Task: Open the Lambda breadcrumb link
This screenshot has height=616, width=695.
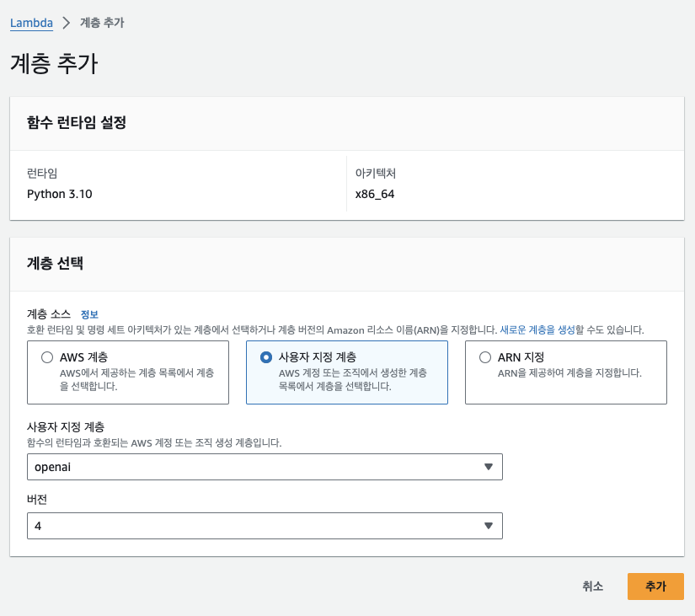Action: click(31, 23)
